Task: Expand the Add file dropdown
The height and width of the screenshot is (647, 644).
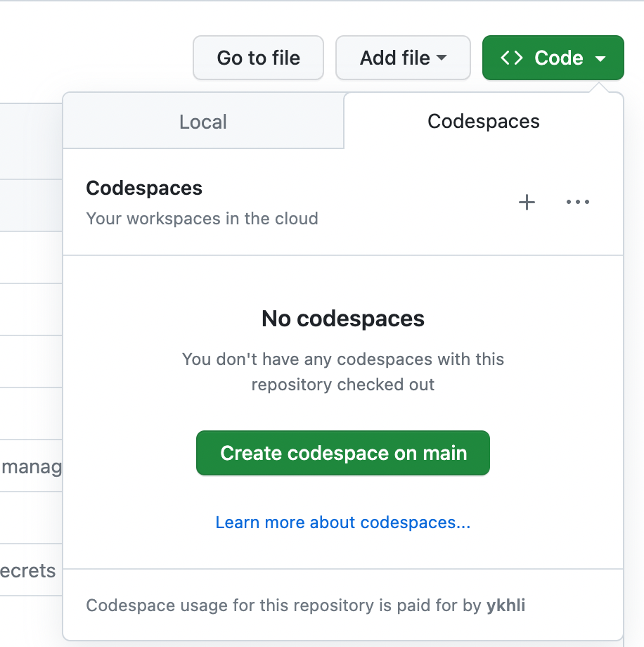Action: click(402, 58)
